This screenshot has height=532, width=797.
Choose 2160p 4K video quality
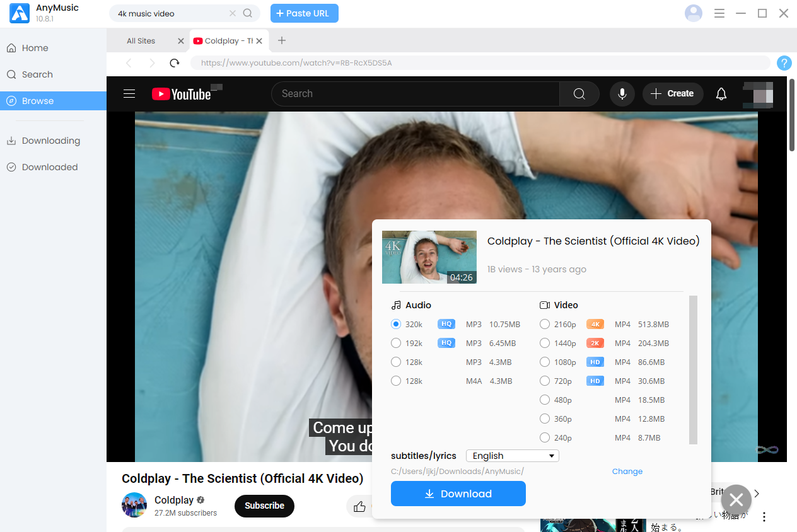pos(545,325)
